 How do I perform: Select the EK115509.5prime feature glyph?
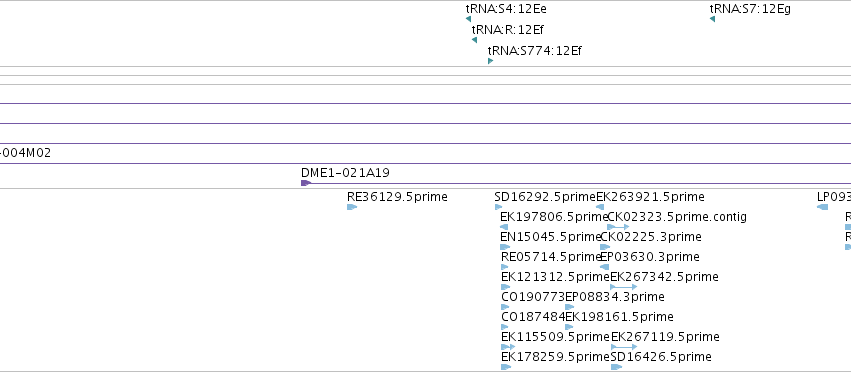pos(508,346)
